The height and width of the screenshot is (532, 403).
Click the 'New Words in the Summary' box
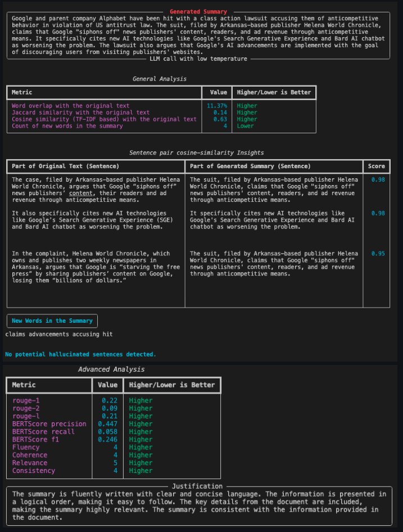tap(52, 321)
